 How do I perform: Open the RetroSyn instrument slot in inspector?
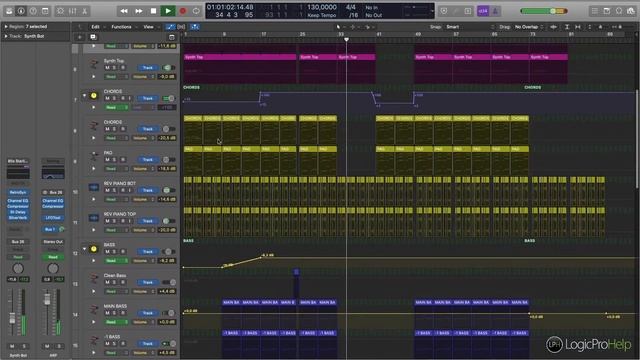click(x=18, y=192)
